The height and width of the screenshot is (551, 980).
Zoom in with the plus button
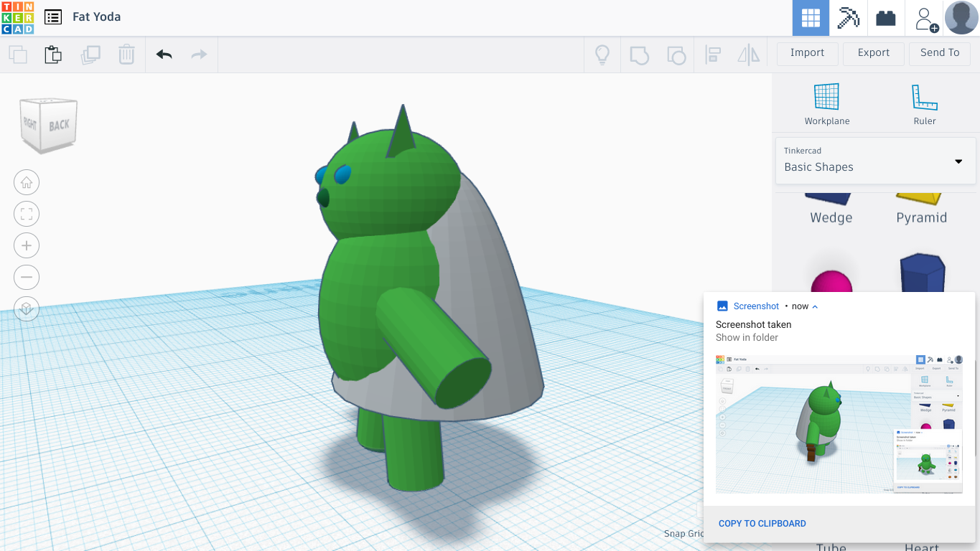(27, 245)
